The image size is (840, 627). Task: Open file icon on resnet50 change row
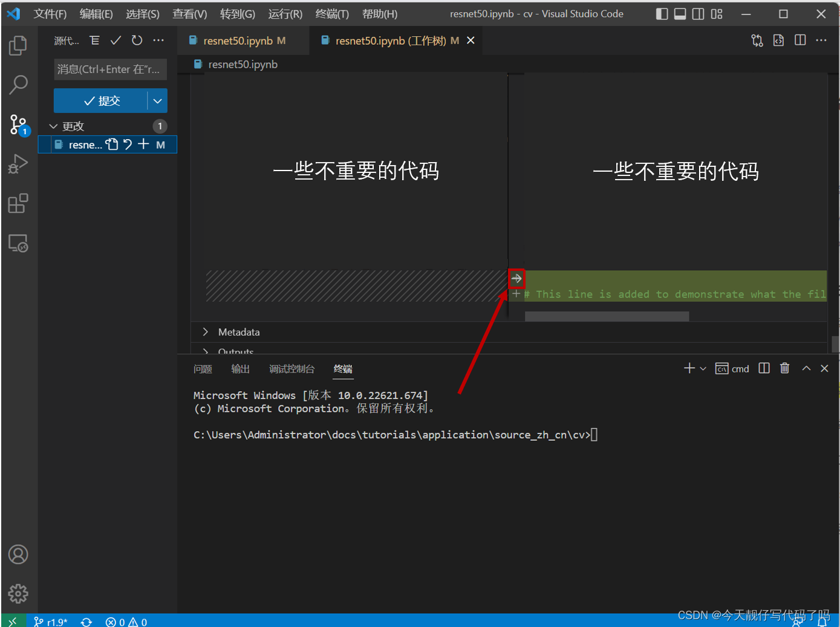(112, 145)
